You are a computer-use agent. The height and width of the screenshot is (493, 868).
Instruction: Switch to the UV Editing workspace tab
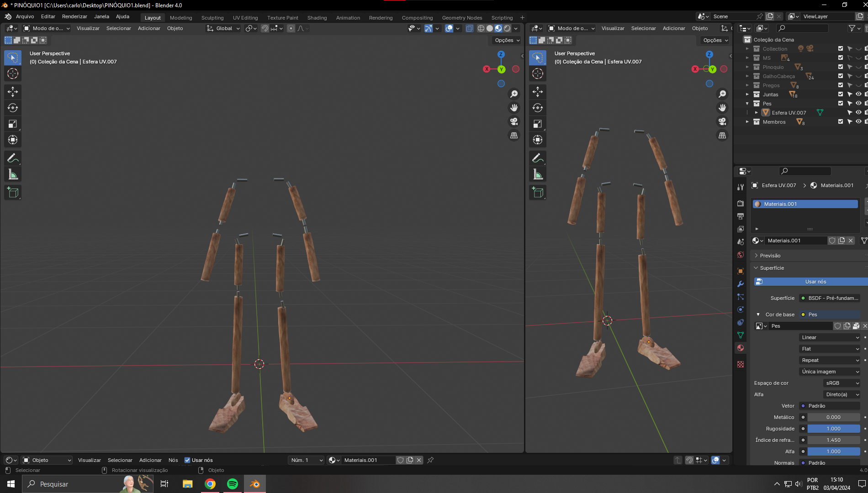(x=245, y=18)
